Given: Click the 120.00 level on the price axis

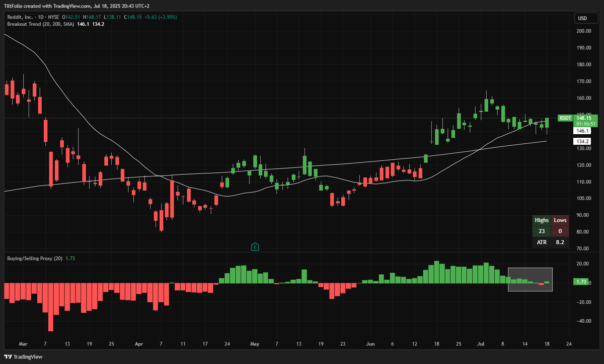Looking at the screenshot, I should click(584, 165).
